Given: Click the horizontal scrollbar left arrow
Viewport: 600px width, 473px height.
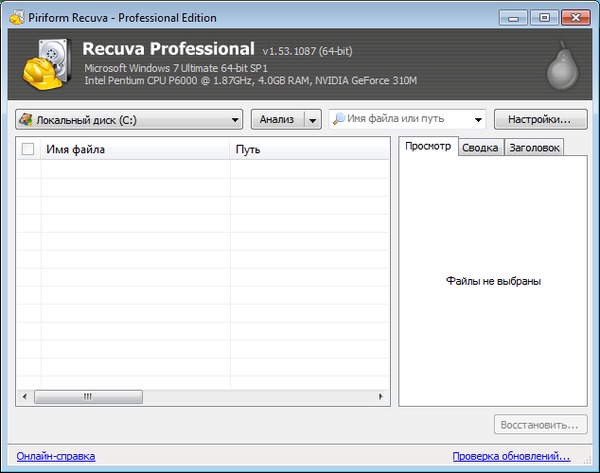Looking at the screenshot, I should point(26,397).
